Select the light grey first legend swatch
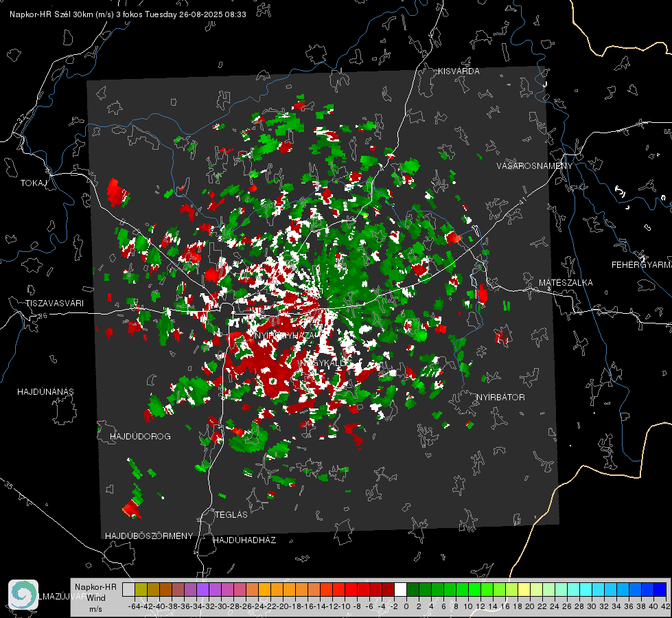Viewport: 672px width, 618px height. coord(128,589)
